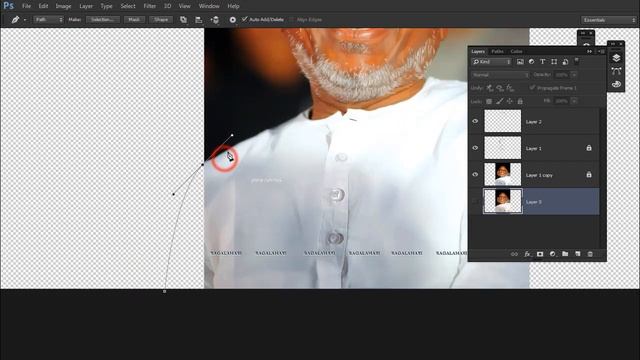Toggle Propagate Frame 1 checkbox

(x=532, y=88)
